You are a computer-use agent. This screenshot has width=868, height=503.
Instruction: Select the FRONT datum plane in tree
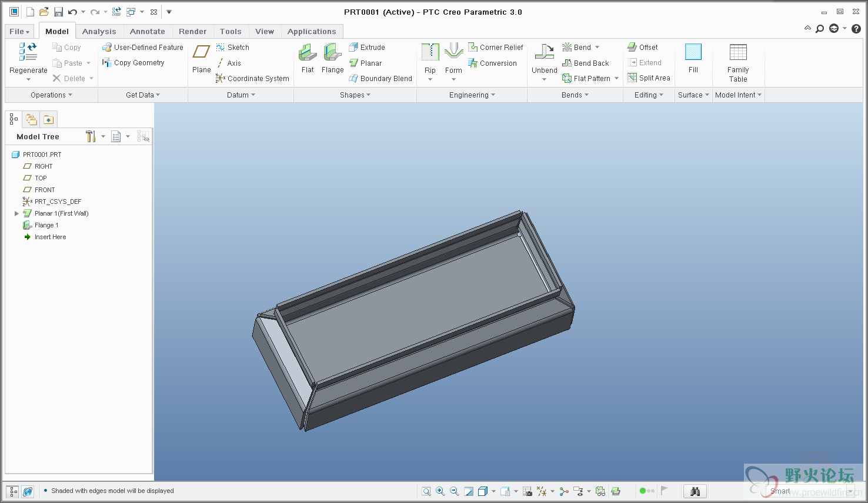pyautogui.click(x=39, y=190)
